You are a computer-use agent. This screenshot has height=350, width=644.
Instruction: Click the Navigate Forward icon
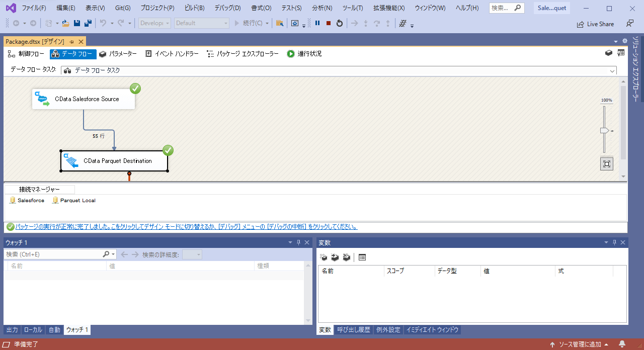click(33, 23)
